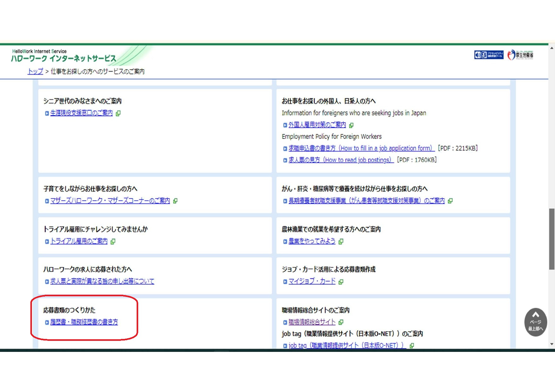Open the 職場情報総合サイト link
This screenshot has height=392, width=555.
click(311, 322)
